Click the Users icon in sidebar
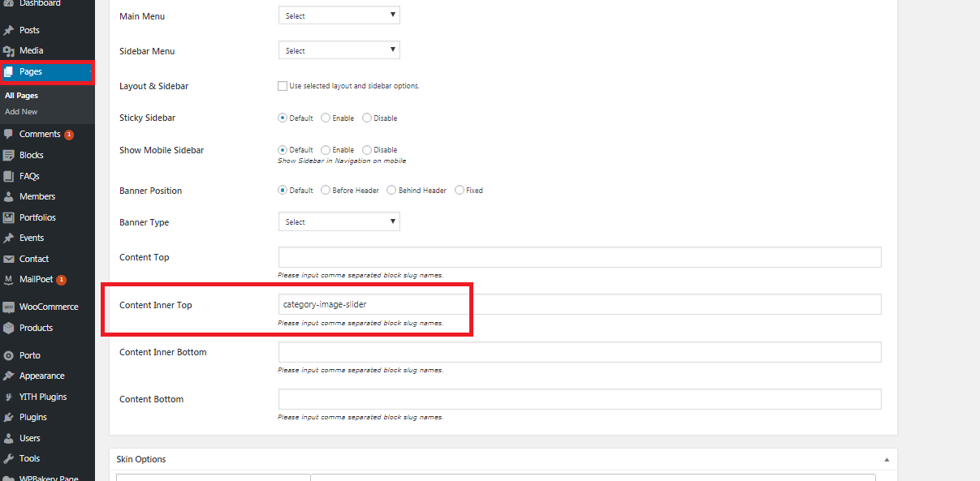 pos(9,438)
